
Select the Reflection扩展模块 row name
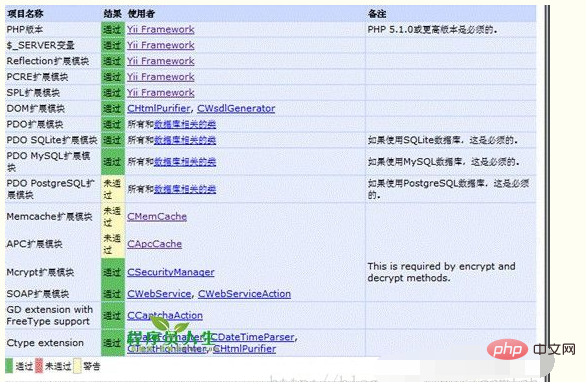48,61
